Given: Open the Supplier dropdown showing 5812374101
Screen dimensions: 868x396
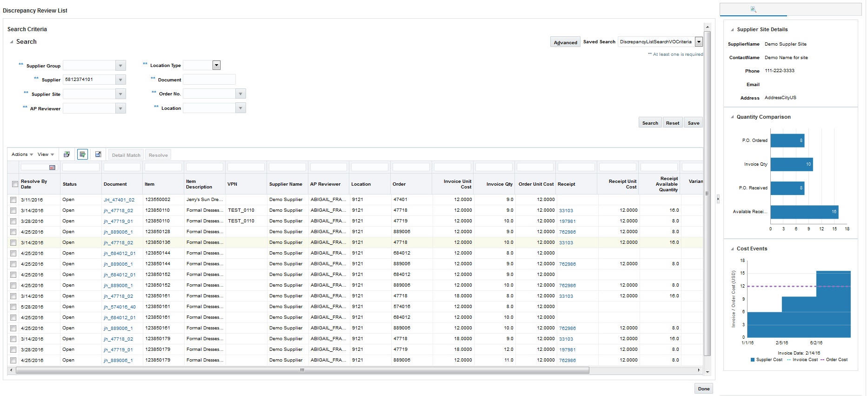Looking at the screenshot, I should click(x=120, y=80).
